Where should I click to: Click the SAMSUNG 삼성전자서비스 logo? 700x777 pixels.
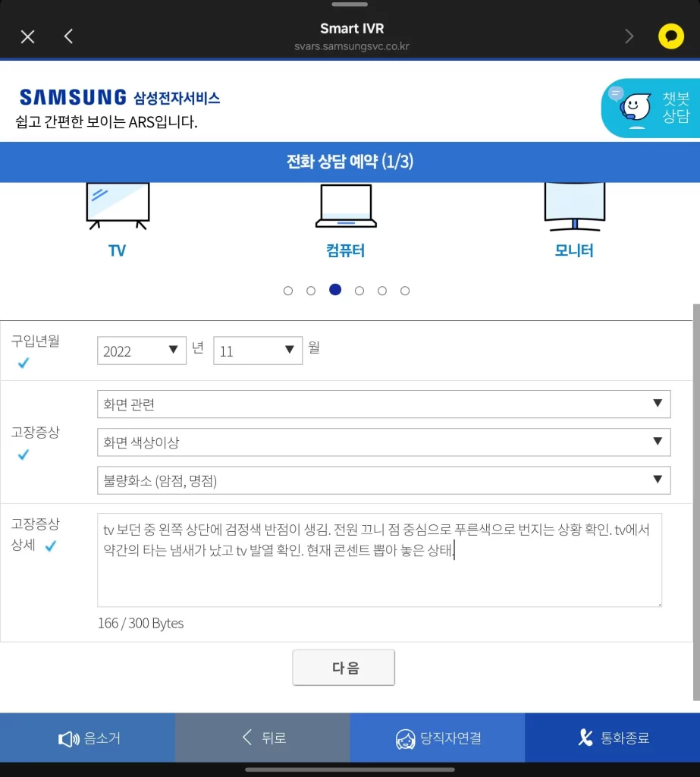120,96
